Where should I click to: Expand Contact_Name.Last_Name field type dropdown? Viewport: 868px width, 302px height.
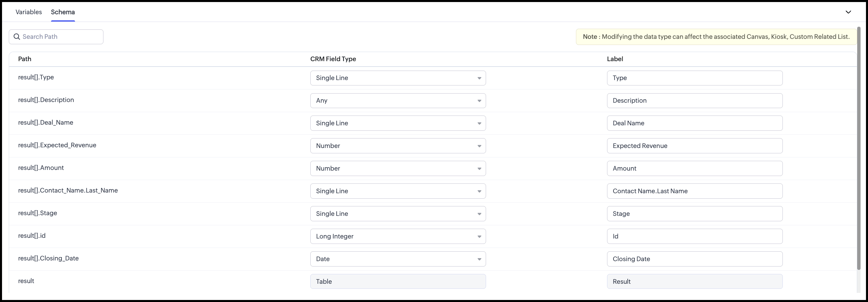coord(398,191)
